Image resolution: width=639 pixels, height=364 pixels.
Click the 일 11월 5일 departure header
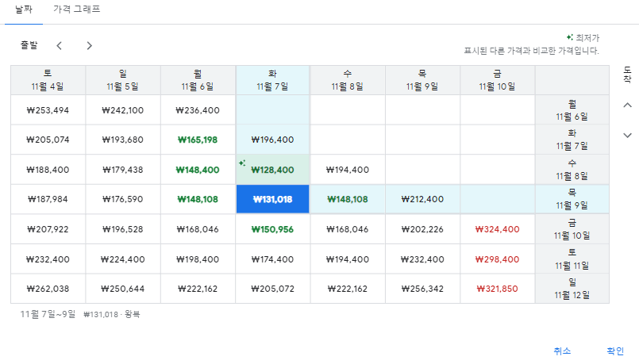[123, 80]
